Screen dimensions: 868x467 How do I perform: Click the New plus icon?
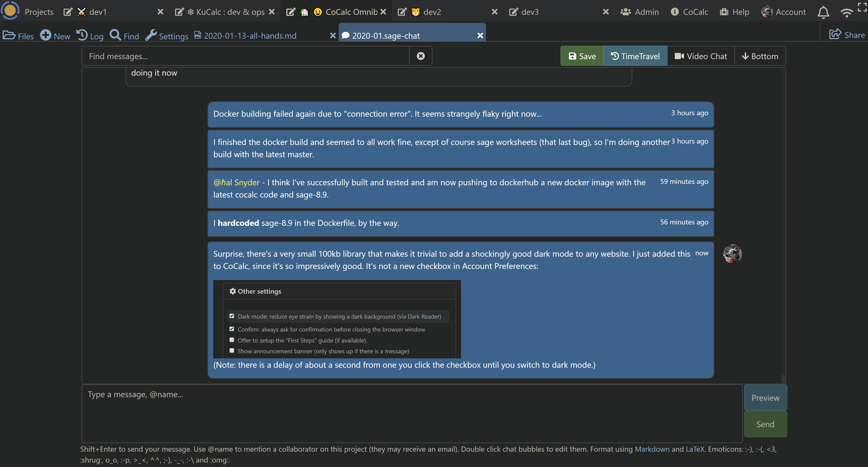point(46,35)
